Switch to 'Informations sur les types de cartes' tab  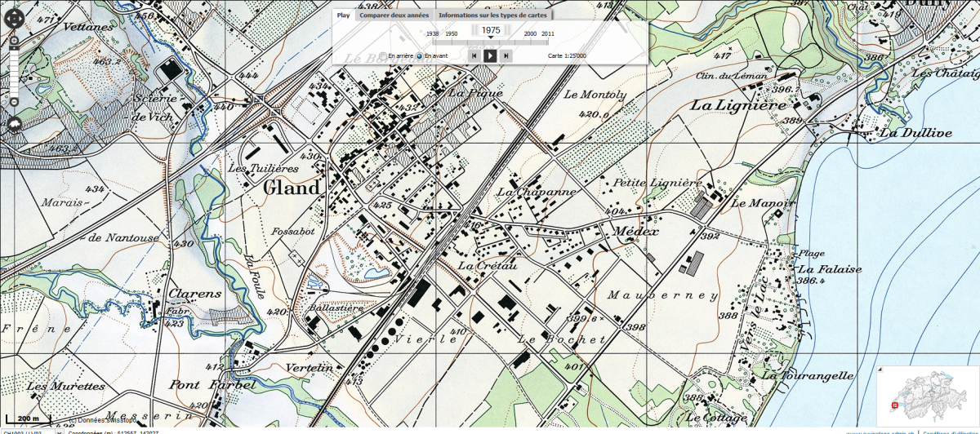[492, 15]
